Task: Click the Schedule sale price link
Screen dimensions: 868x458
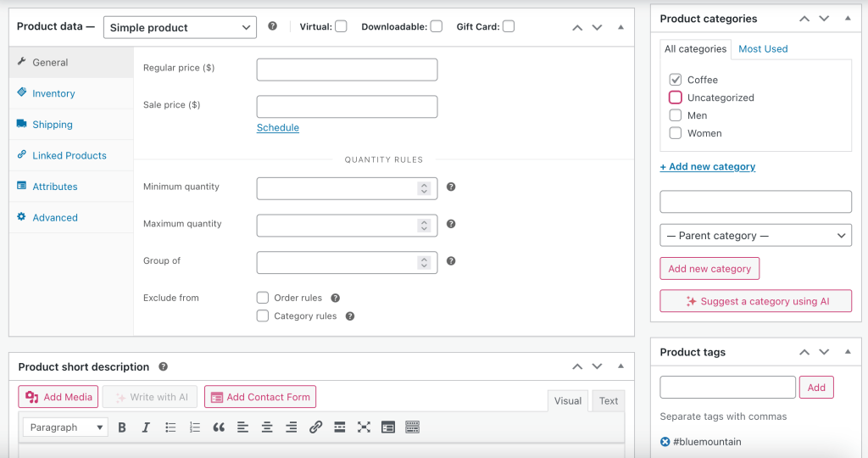Action: point(278,128)
